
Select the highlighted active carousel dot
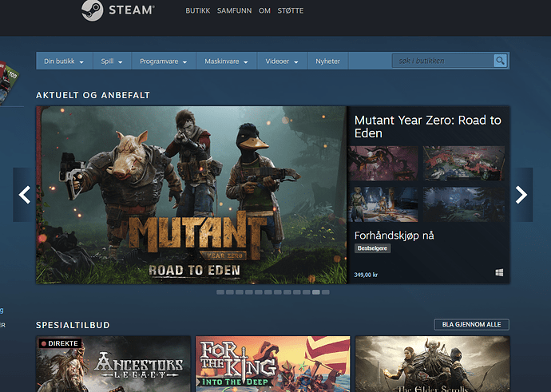(316, 292)
